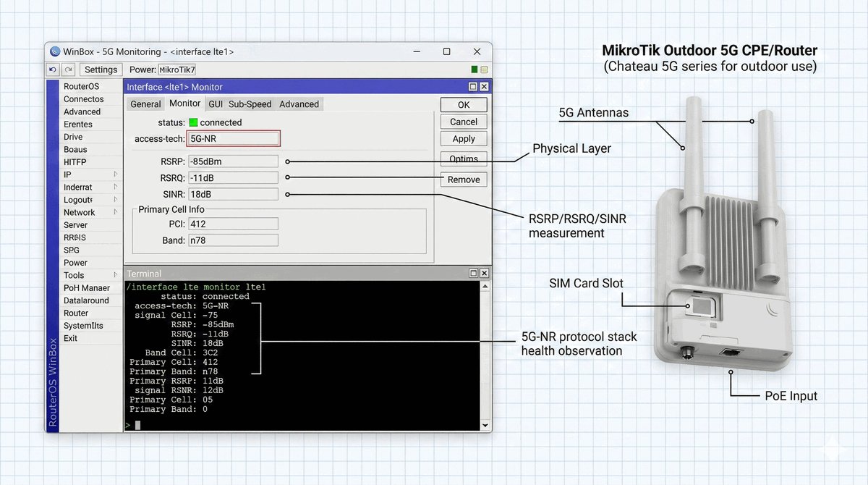Expand the Network submenu arrow

click(x=115, y=212)
